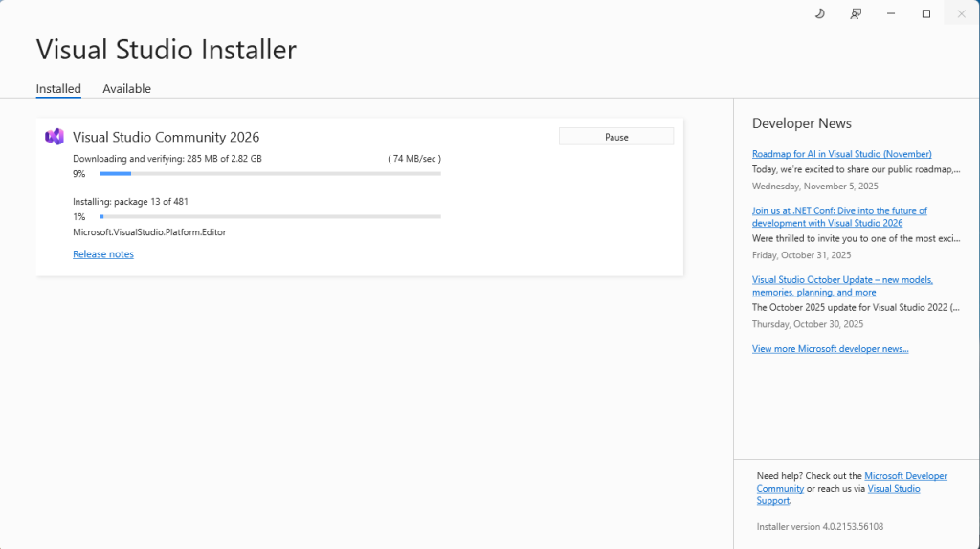Open Visual Studio October Update article
This screenshot has height=549, width=980.
click(842, 286)
